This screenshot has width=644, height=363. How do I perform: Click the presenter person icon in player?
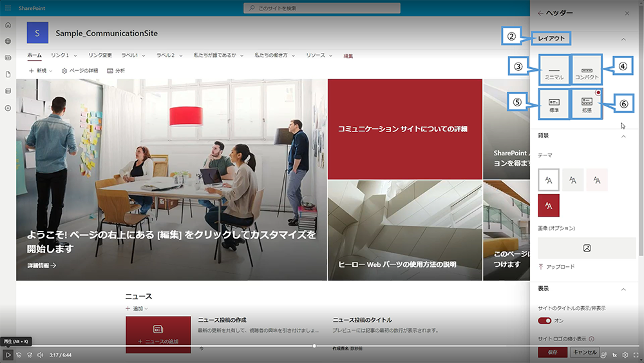(603, 355)
